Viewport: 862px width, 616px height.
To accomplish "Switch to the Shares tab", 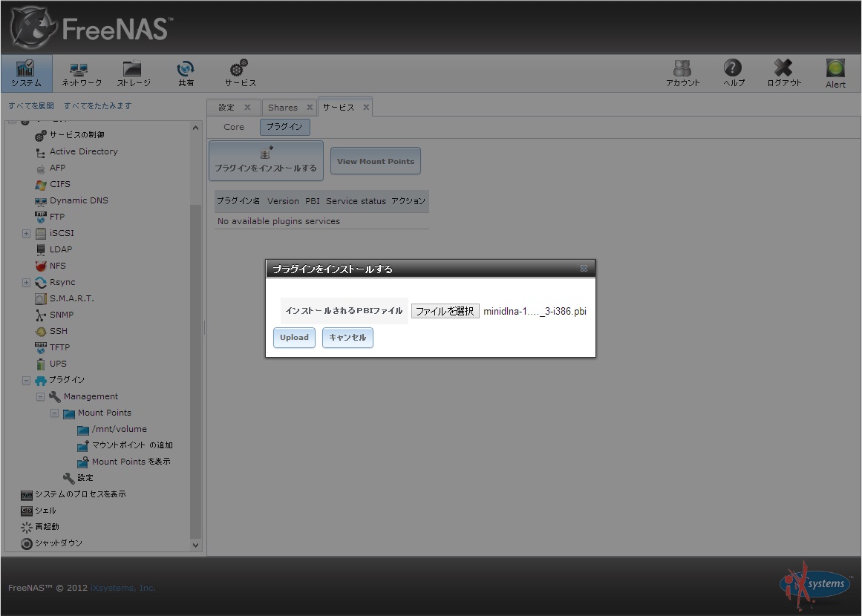I will click(283, 107).
